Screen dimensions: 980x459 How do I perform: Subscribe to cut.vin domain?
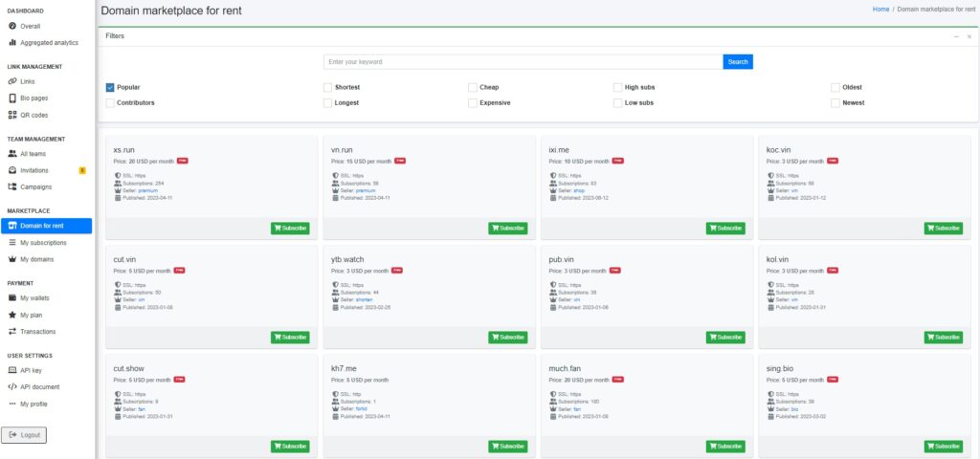click(x=290, y=338)
